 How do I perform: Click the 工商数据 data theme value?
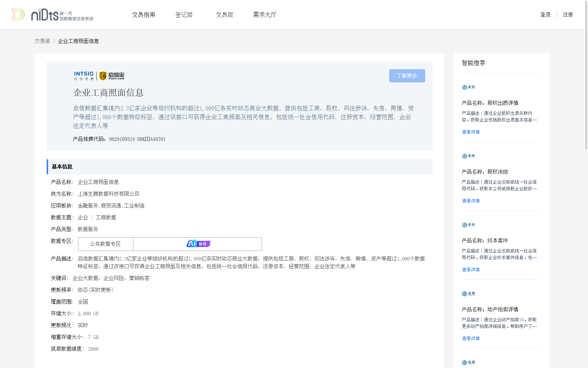pos(106,217)
